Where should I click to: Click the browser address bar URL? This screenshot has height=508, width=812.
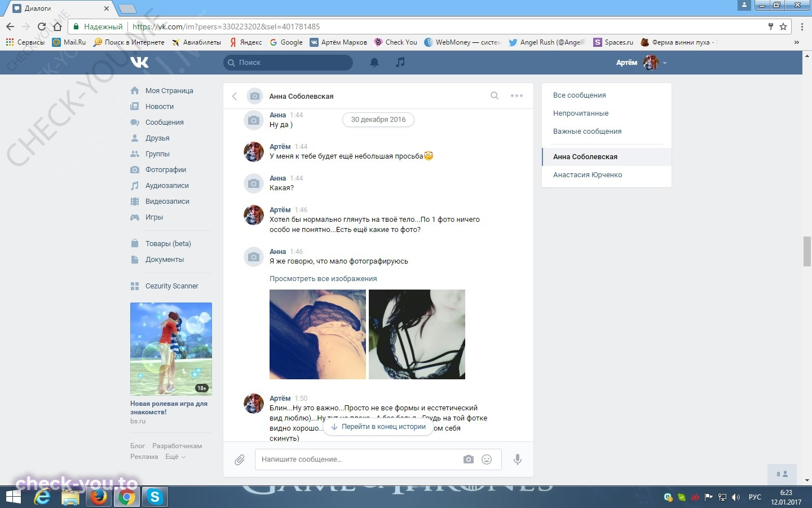tap(226, 27)
